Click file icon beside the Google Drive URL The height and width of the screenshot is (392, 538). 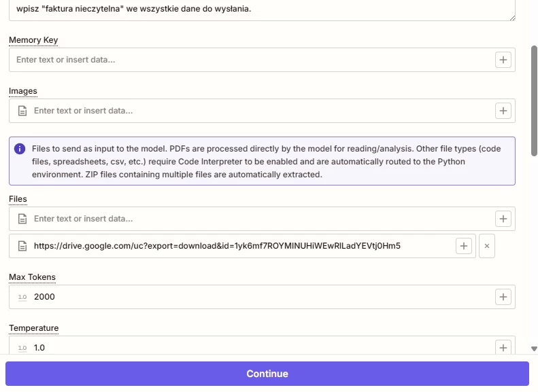22,246
